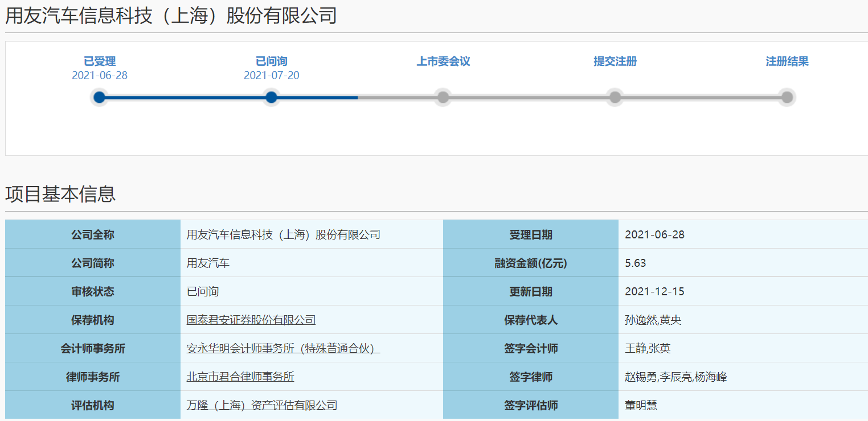Image resolution: width=868 pixels, height=421 pixels.
Task: Click the 签字评估师 label cell
Action: pos(531,405)
